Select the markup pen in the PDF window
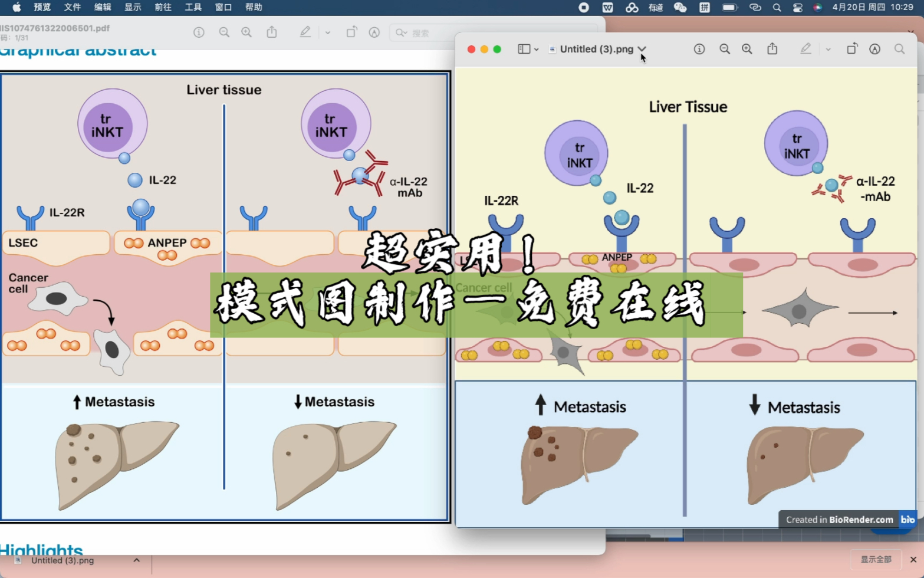The height and width of the screenshot is (578, 924). (305, 32)
